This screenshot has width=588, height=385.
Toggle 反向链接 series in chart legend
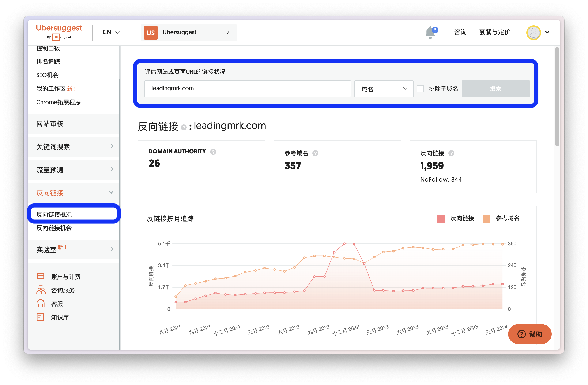pos(456,218)
